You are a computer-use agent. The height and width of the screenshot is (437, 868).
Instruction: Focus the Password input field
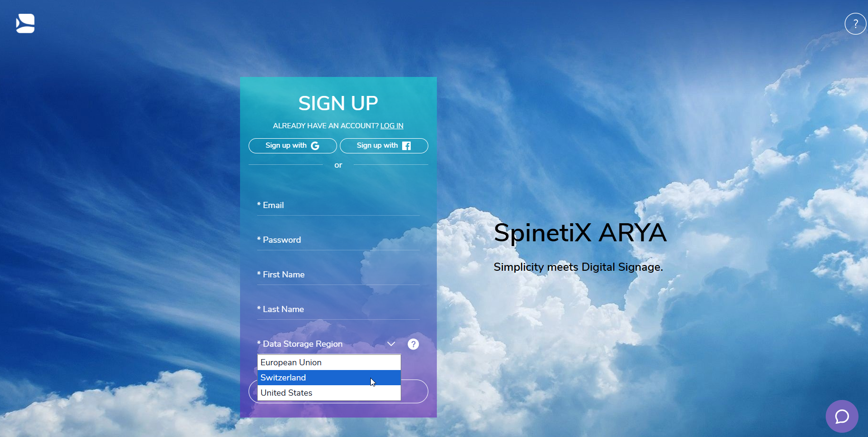[x=338, y=240]
